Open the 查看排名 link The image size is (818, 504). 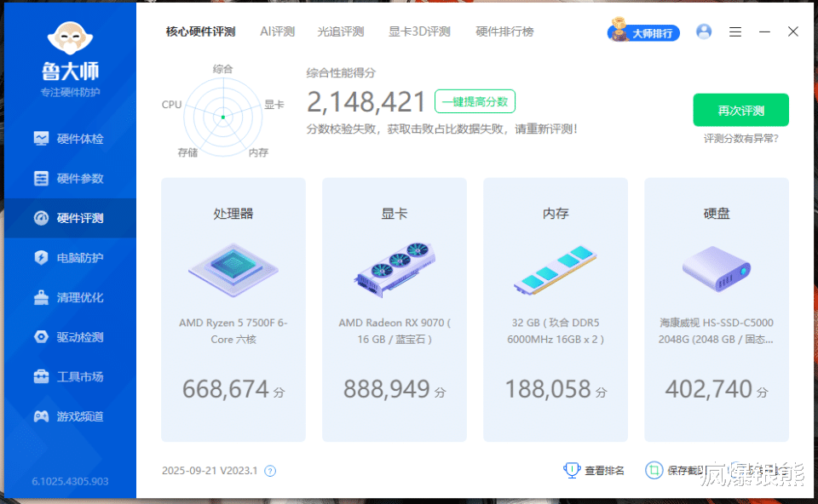coord(604,471)
